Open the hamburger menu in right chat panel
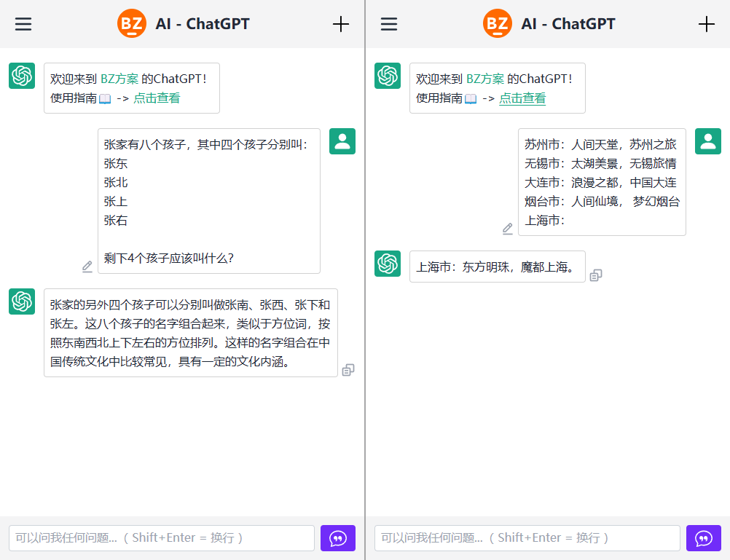730x560 pixels. tap(389, 24)
